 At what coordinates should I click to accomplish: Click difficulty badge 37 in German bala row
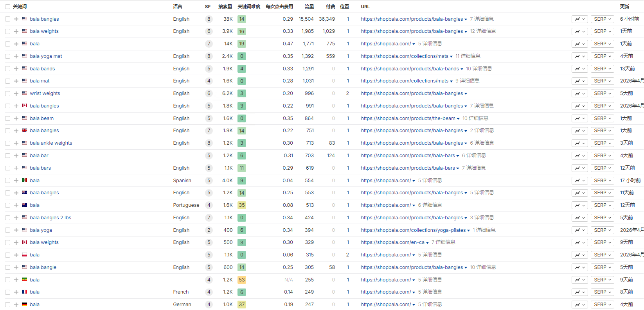[242, 305]
